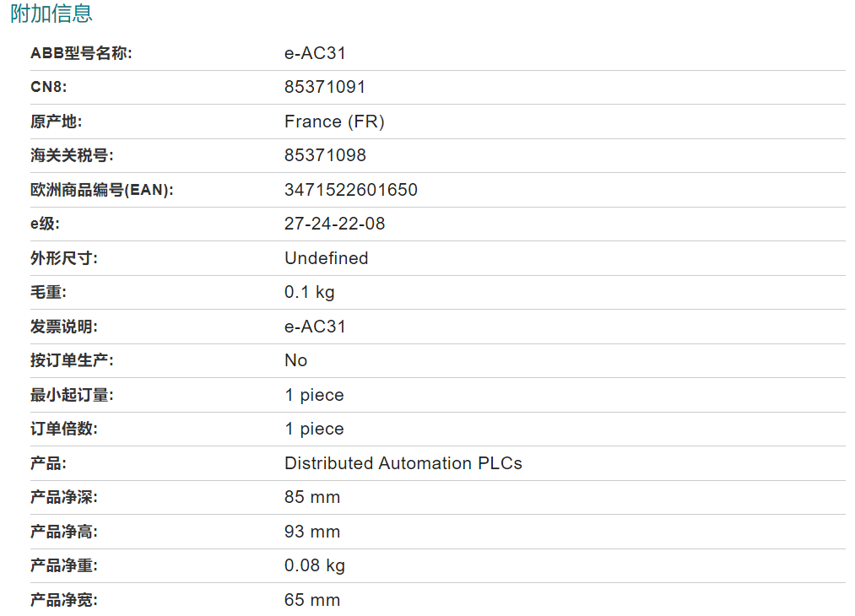Click the 附加信息 section heading

[x=51, y=14]
